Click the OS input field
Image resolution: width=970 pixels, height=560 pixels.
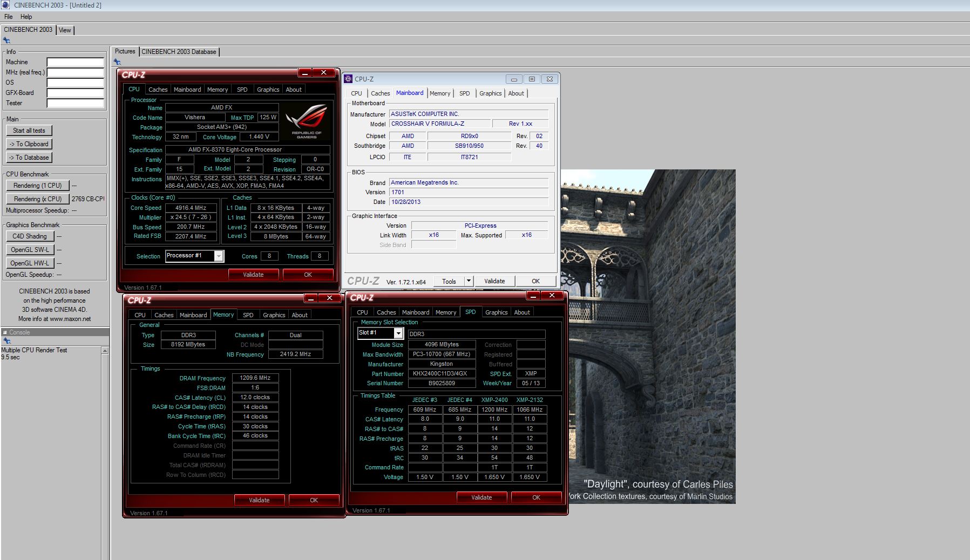pos(75,83)
